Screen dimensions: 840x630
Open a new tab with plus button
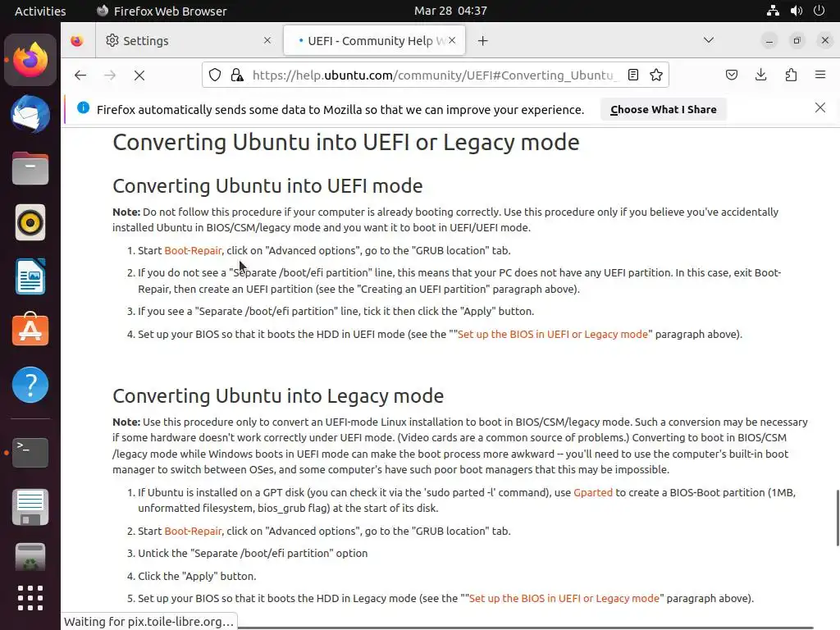tap(482, 41)
